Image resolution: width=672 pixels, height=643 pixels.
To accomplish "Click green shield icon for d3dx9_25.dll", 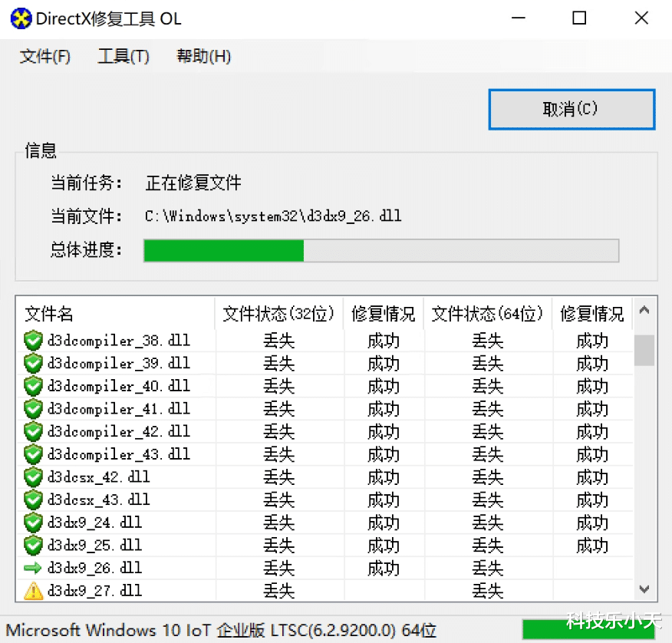I will 33,546.
